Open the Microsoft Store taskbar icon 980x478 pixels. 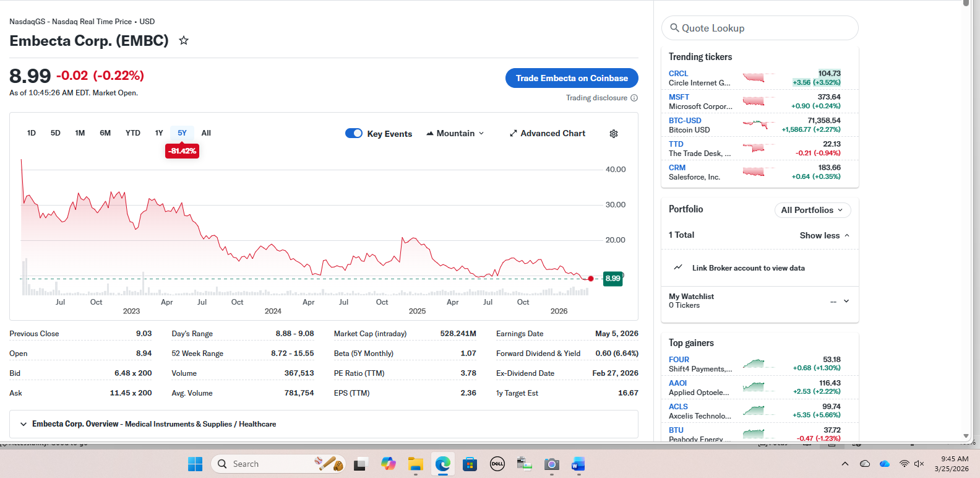pos(470,464)
